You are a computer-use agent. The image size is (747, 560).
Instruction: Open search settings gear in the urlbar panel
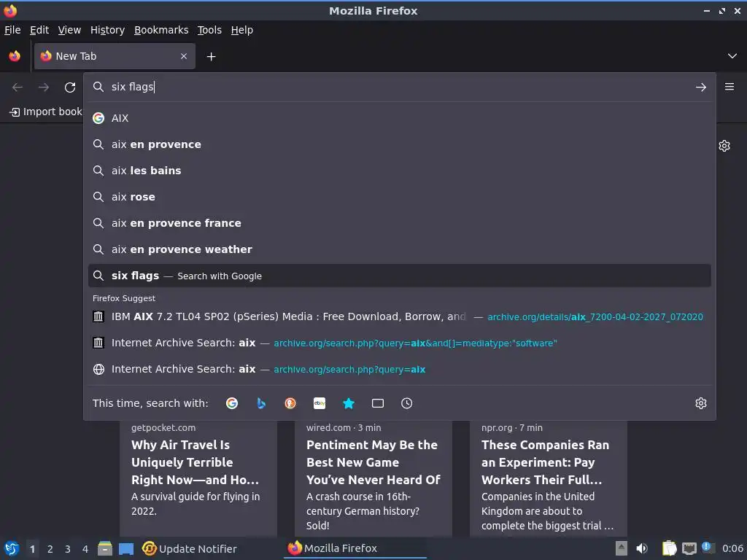click(x=701, y=403)
